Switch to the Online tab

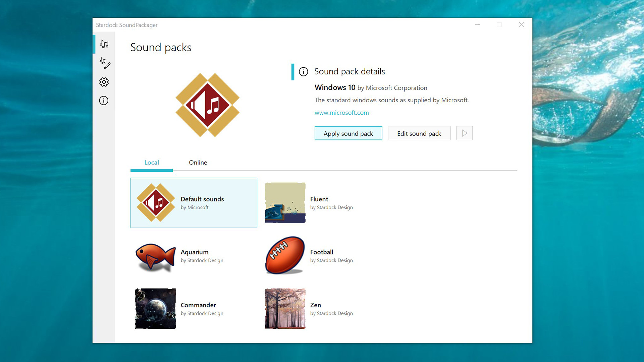(198, 162)
